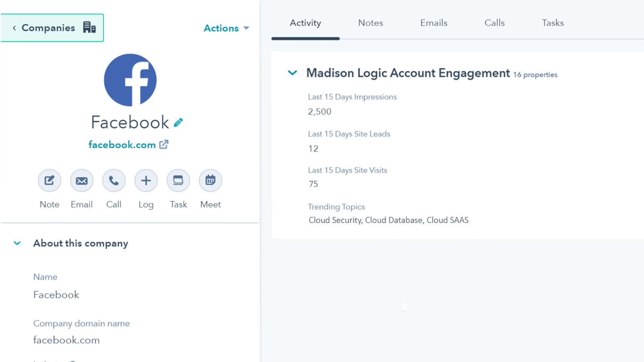This screenshot has height=362, width=644.
Task: Log an activity using the Log icon
Action: pyautogui.click(x=146, y=180)
